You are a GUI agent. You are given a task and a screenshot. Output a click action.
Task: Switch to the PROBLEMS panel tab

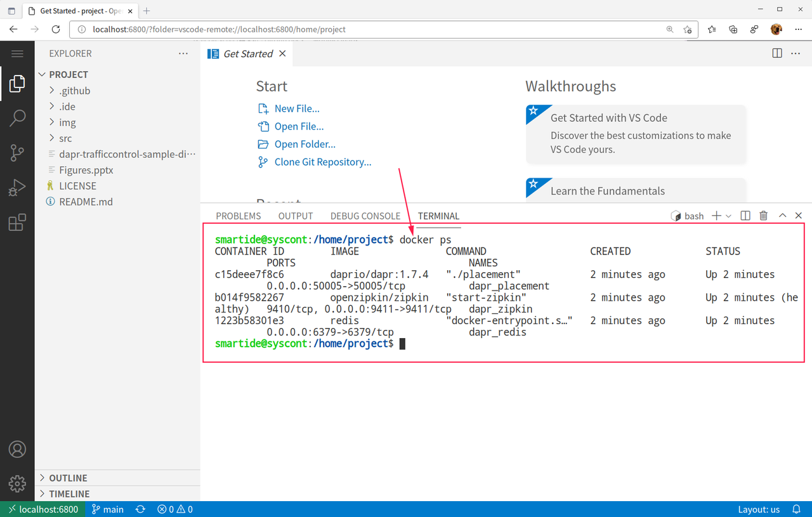238,216
